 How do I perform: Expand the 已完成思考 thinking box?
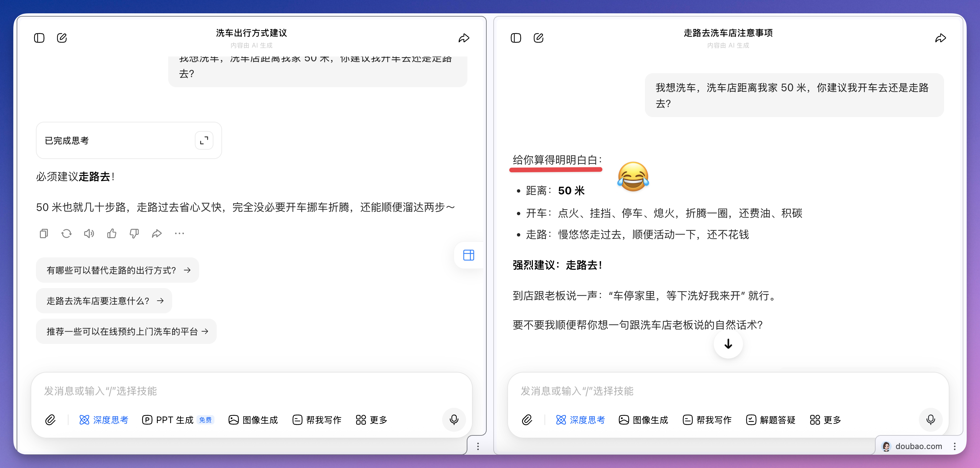click(204, 140)
